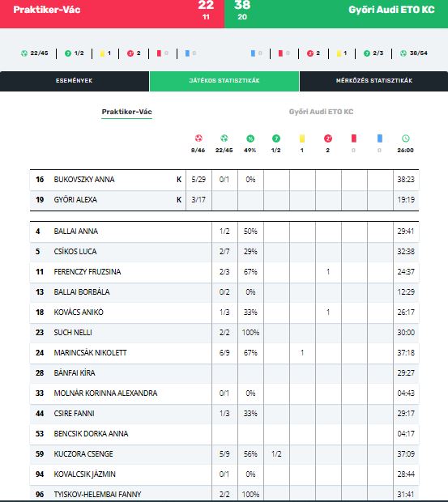Screen dimensions: 448x502
Task: Switch to Játékos statisztikák tab
Action: 224,81
